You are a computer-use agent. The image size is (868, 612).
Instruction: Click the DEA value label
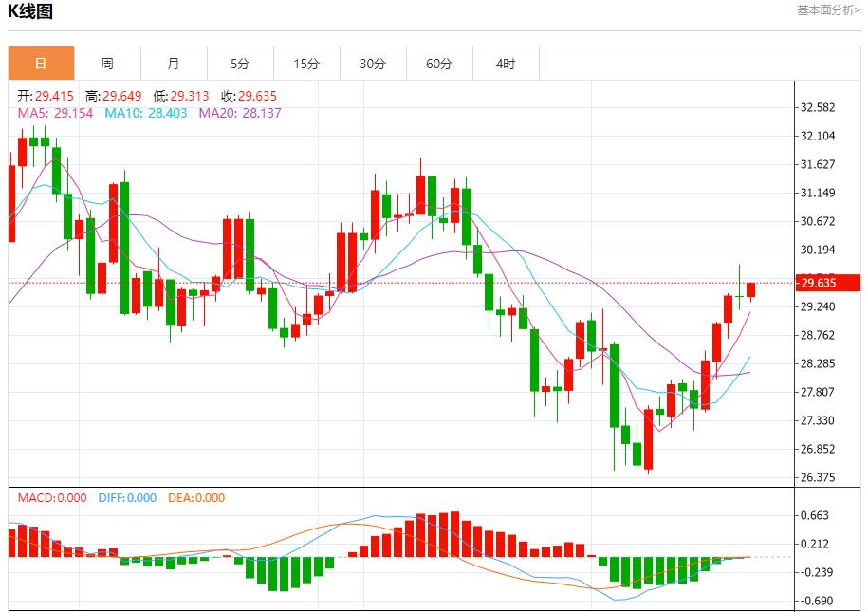(196, 497)
